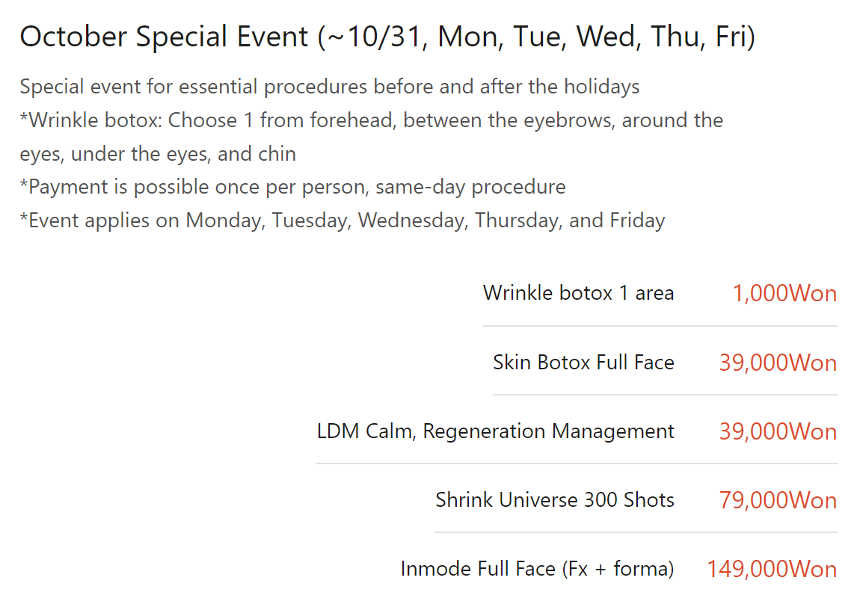Select the "Inmode Full Face" item name
This screenshot has width=866, height=616.
point(478,569)
